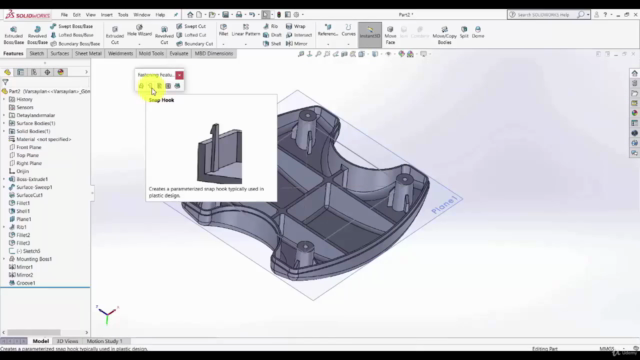Click the Mounting Boss icon in Fastening Features toolbar
The image size is (640, 360).
click(x=141, y=86)
